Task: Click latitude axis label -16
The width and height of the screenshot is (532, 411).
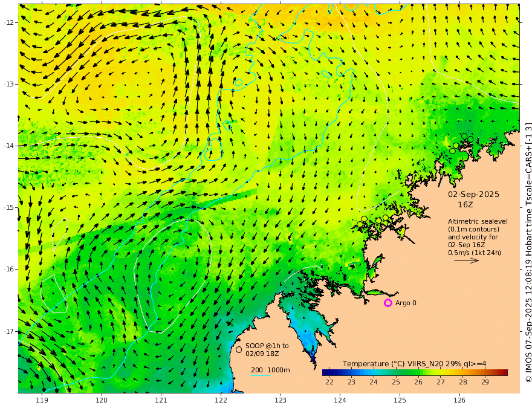Action: 9,269
